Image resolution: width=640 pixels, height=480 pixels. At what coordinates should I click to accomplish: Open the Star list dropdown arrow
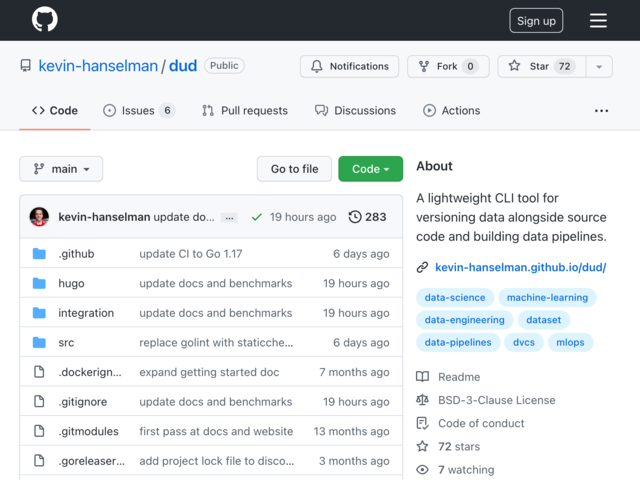tap(599, 67)
